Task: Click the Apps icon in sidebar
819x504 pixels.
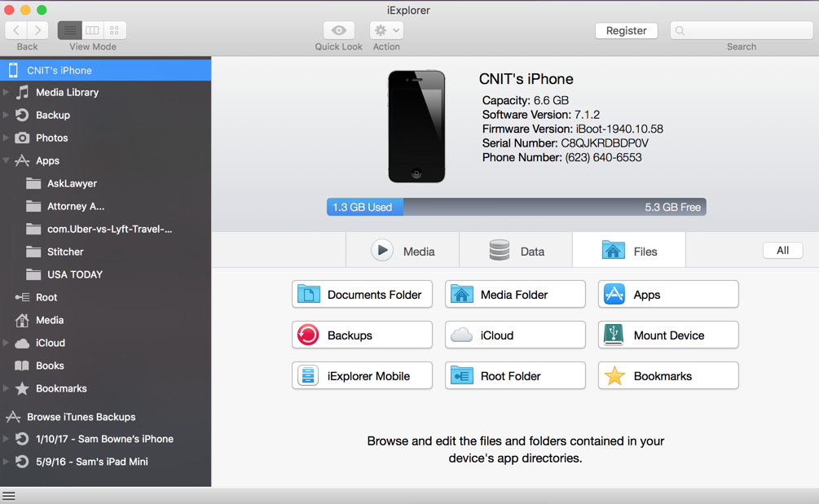Action: pyautogui.click(x=22, y=160)
